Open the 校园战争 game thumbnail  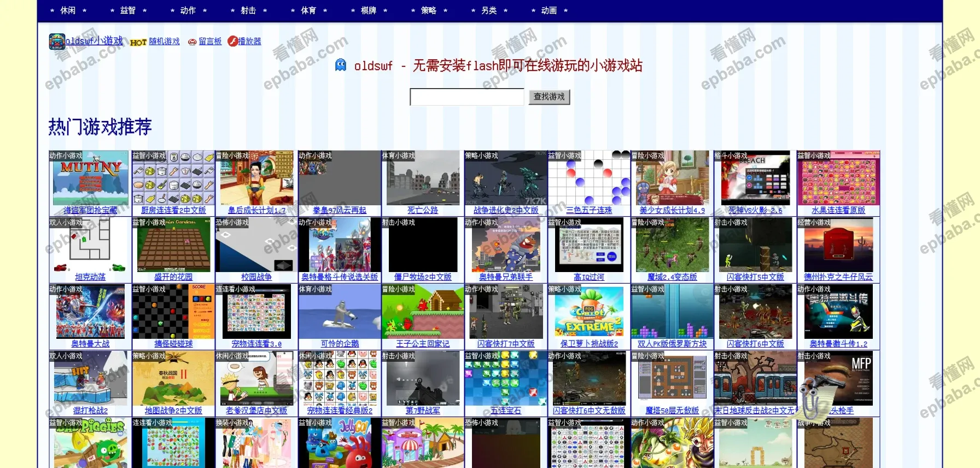pyautogui.click(x=256, y=245)
